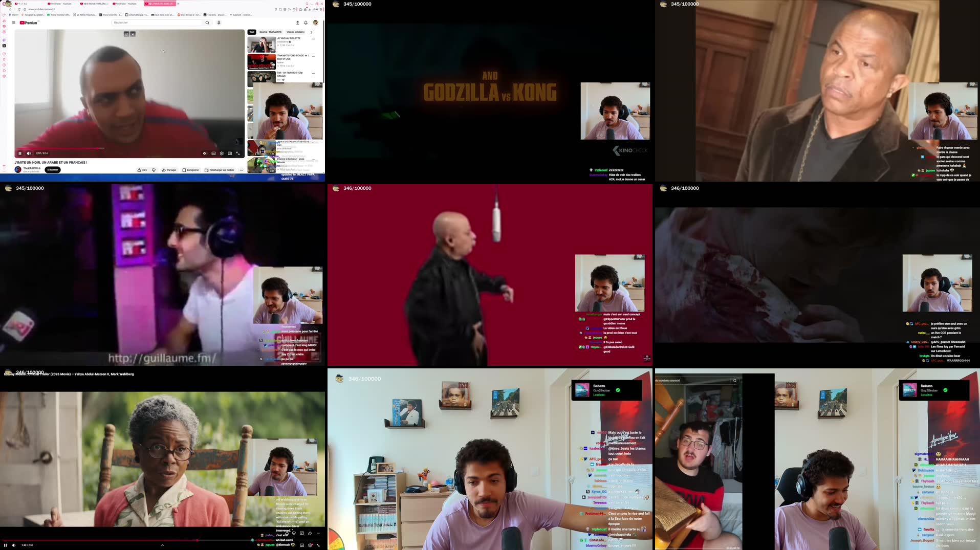
Task: Click the YouTube Premium logo
Action: [29, 23]
